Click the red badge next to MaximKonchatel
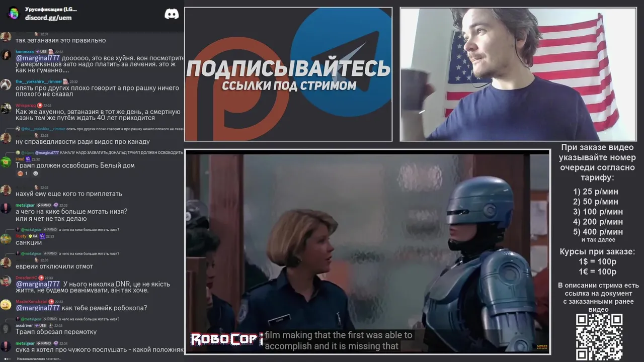This screenshot has width=644, height=362. 51,302
